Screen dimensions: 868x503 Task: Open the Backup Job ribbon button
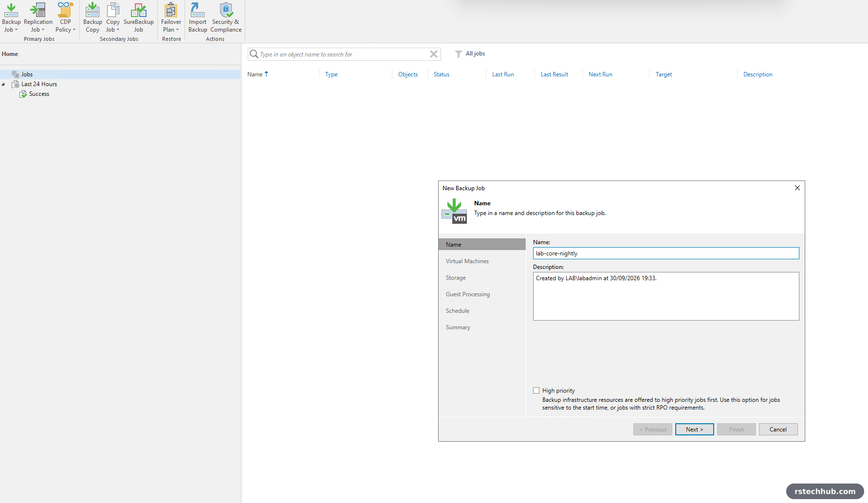11,18
